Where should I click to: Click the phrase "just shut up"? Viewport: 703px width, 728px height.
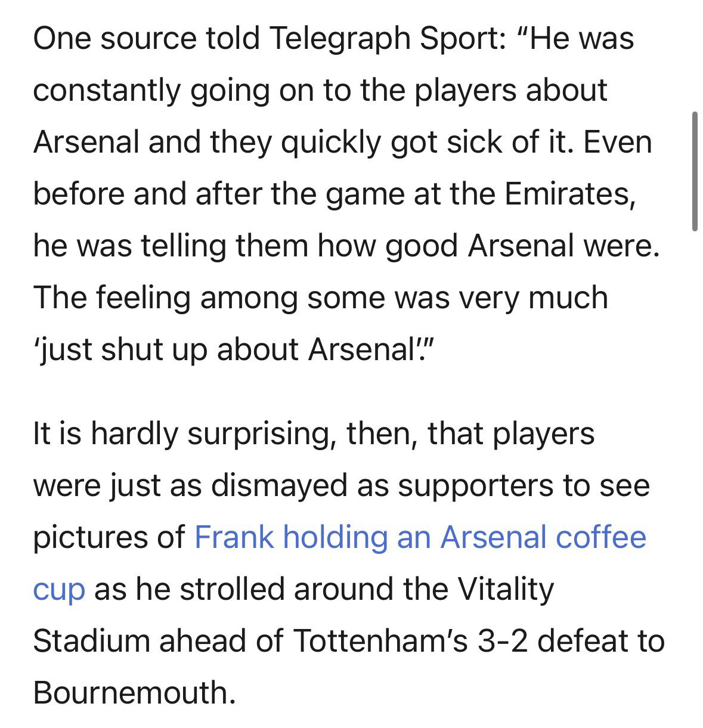pos(119,350)
